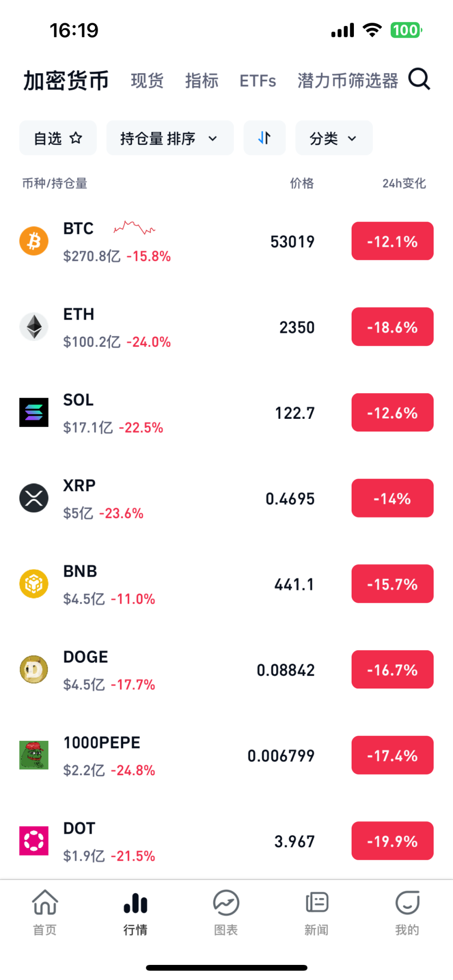The image size is (453, 980).
Task: Tap the BTC sparkline mini chart
Action: point(134,228)
